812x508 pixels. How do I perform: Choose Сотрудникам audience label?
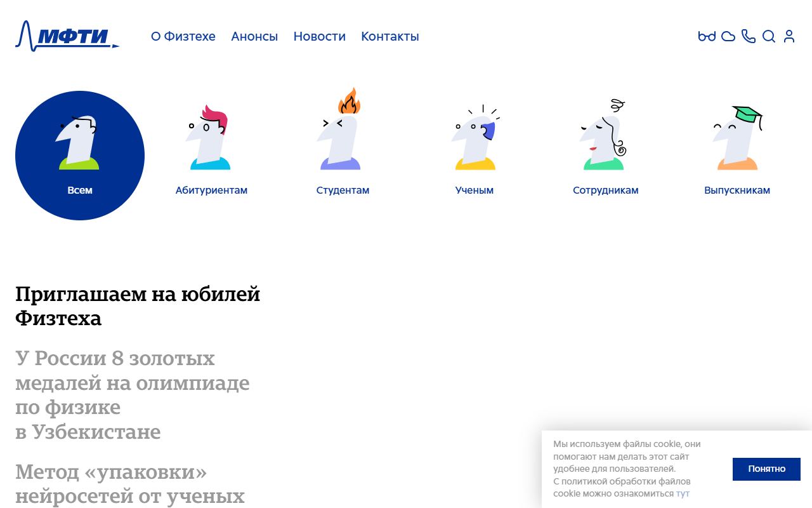click(606, 190)
